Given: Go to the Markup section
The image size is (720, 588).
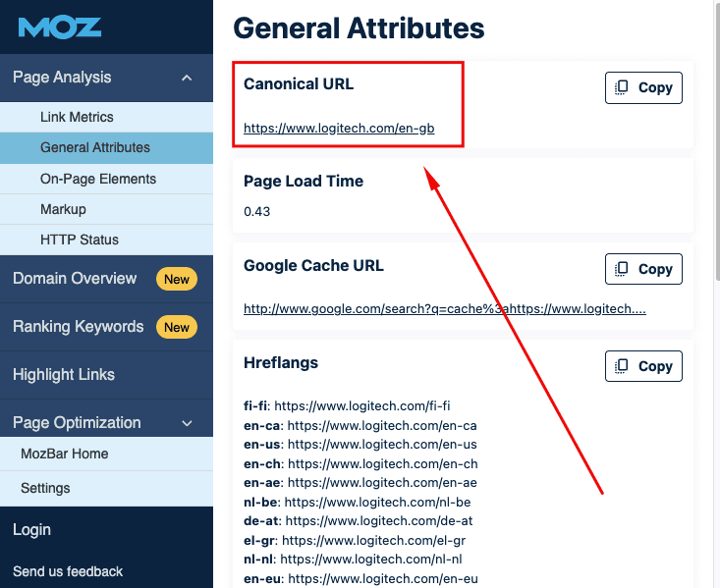Looking at the screenshot, I should (x=63, y=209).
